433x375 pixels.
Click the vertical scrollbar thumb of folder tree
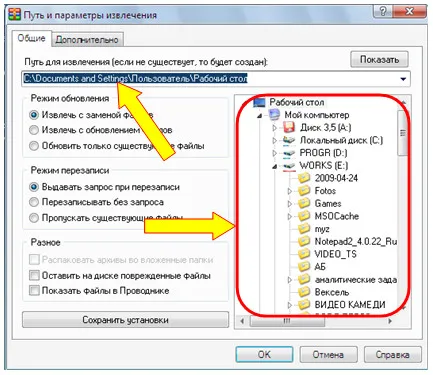[x=403, y=133]
